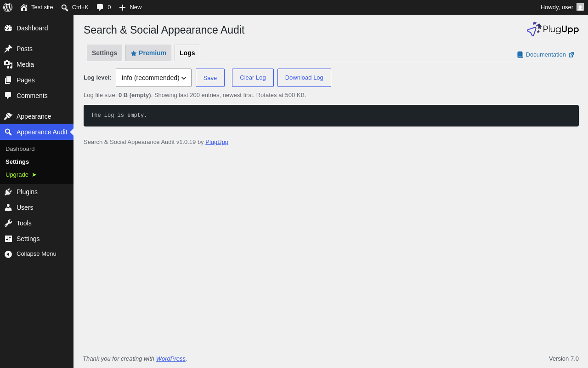This screenshot has width=588, height=368.
Task: Click the external link icon after Documentation
Action: 571,55
